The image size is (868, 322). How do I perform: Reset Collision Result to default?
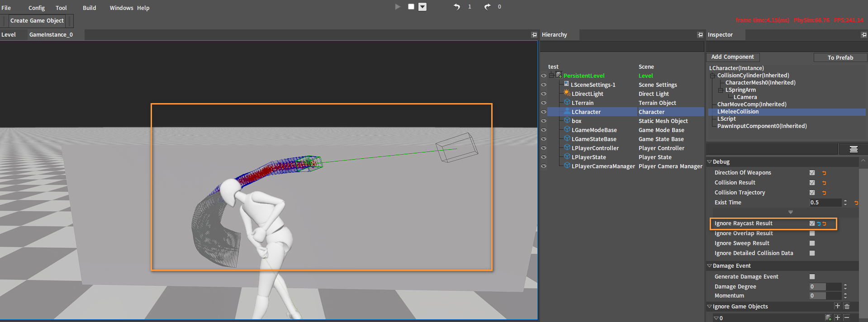click(x=824, y=183)
